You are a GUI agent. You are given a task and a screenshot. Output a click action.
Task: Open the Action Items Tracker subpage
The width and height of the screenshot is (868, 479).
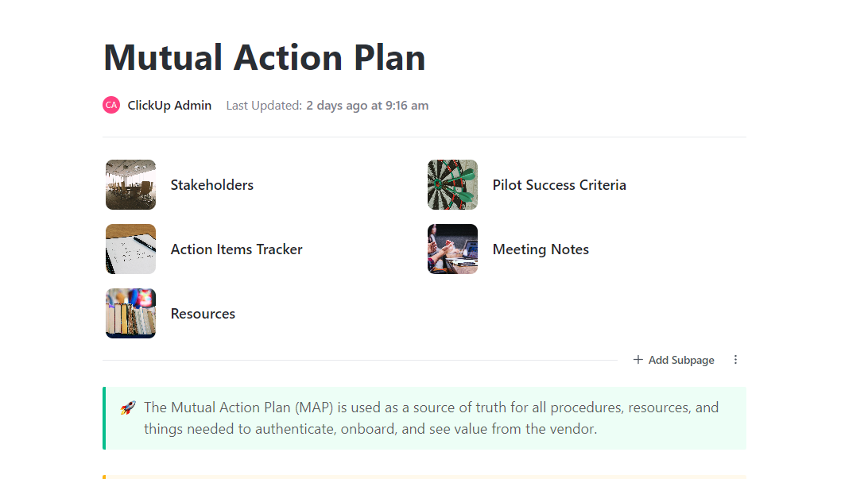[236, 249]
